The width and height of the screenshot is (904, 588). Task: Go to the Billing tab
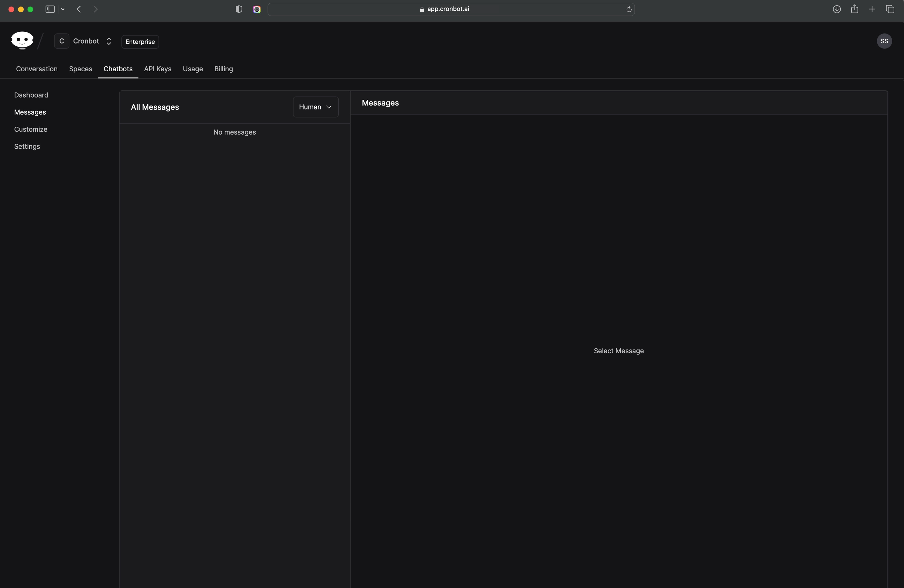pos(223,69)
